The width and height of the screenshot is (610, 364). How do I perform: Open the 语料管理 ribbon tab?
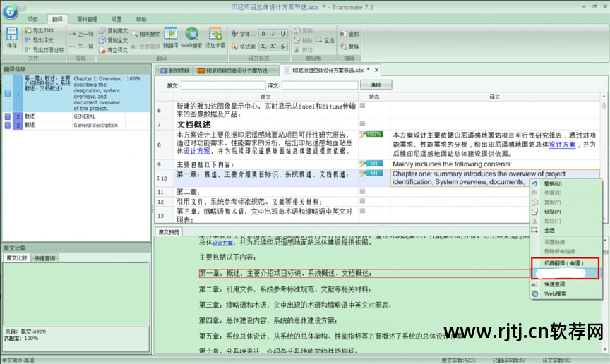(87, 19)
